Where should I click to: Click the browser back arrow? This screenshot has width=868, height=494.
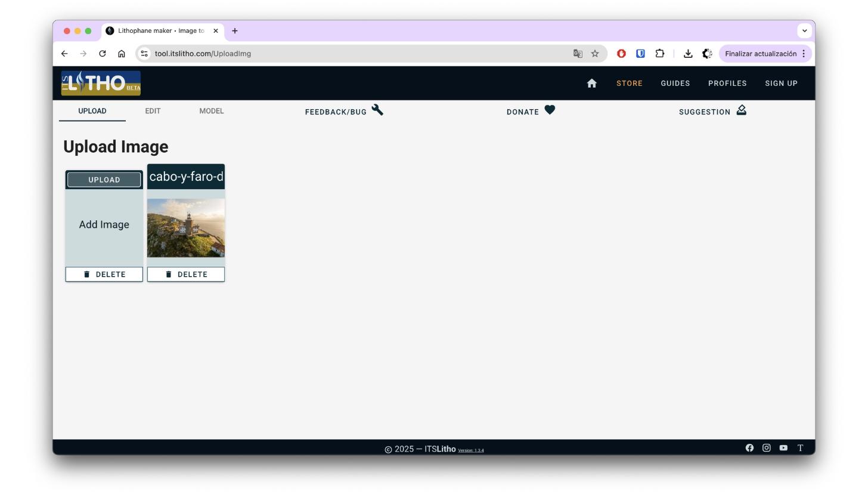(64, 54)
